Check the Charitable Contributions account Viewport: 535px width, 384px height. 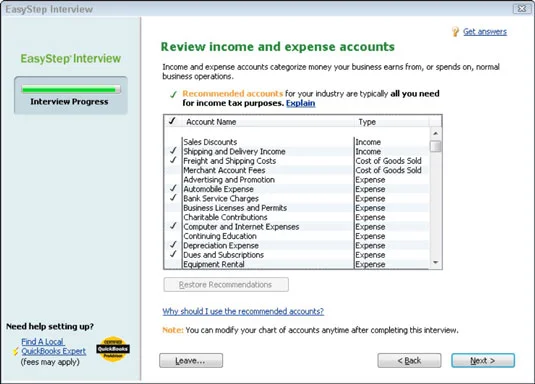(173, 217)
